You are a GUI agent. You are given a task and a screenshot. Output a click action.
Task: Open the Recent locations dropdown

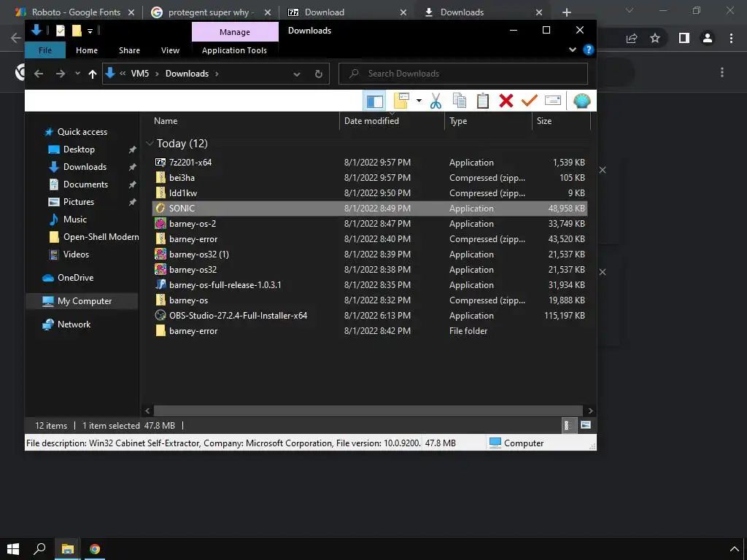[x=77, y=74]
